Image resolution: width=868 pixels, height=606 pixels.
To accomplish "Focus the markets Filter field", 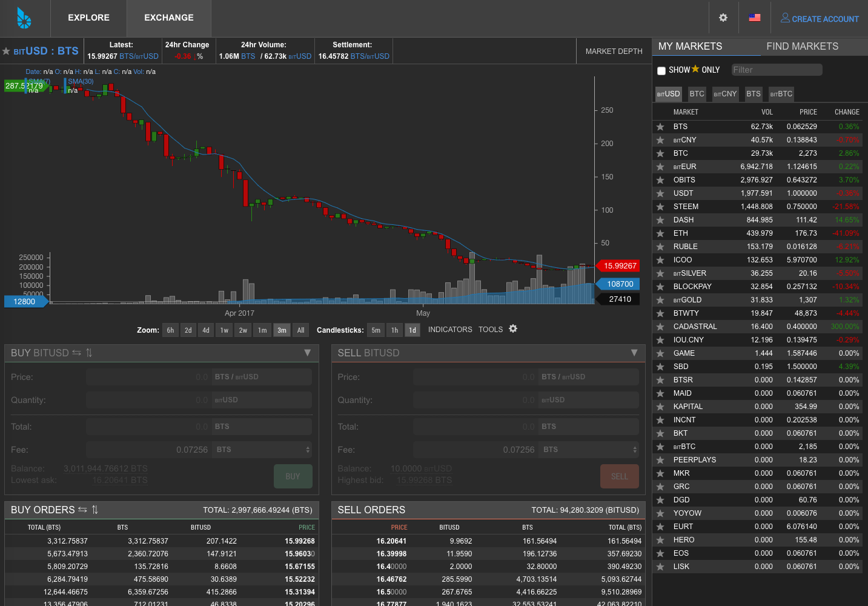I will click(x=777, y=70).
